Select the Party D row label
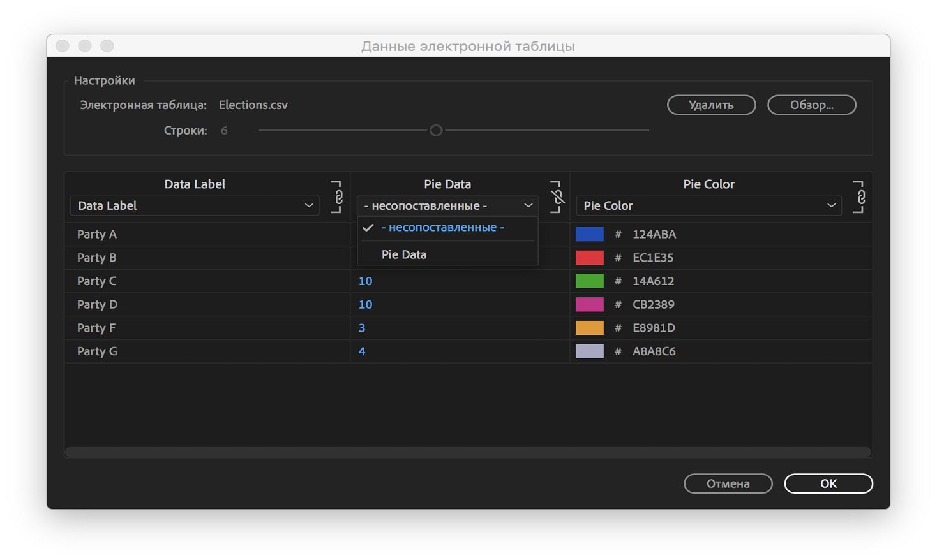This screenshot has height=560, width=937. (x=97, y=304)
